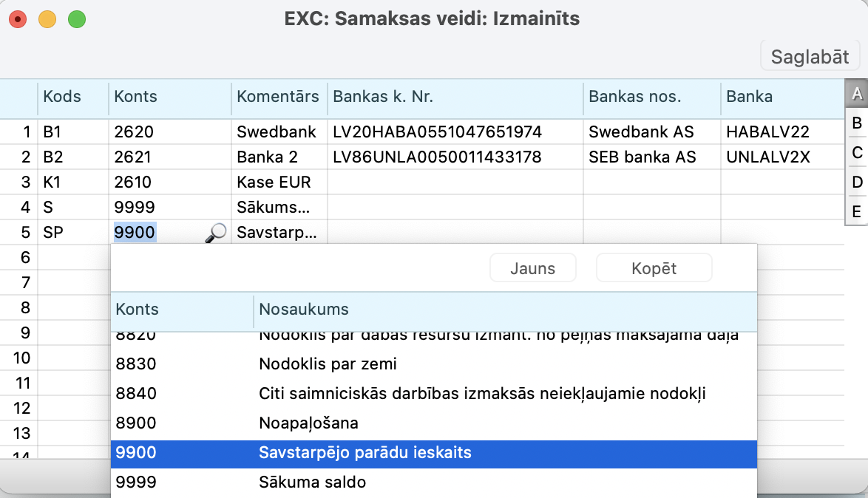The image size is (868, 498).
Task: Select tab D on right side
Action: 857,183
